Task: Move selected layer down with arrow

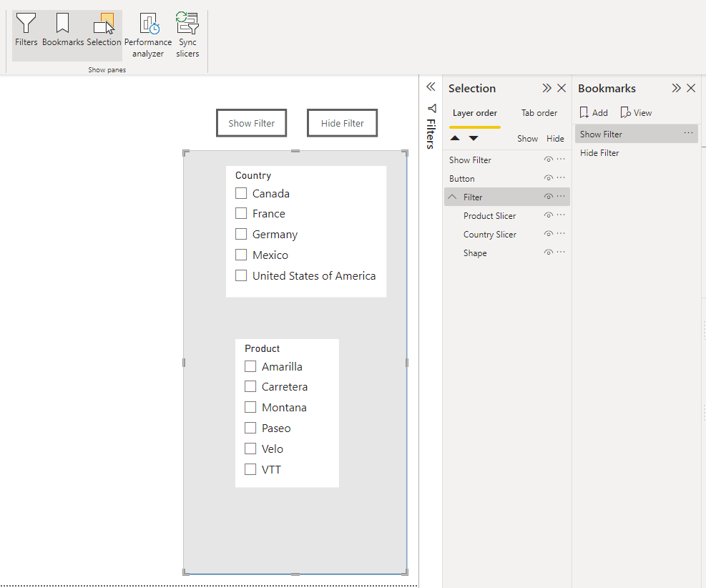Action: click(x=474, y=138)
